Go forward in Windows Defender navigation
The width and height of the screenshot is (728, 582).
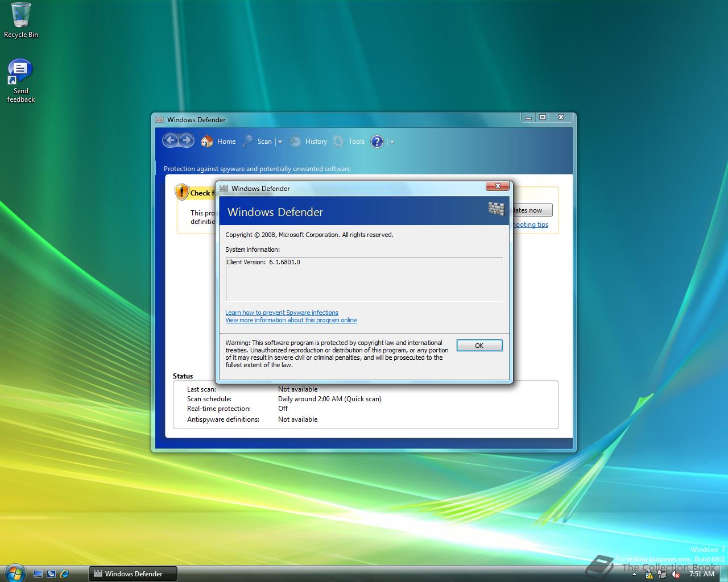(x=186, y=140)
